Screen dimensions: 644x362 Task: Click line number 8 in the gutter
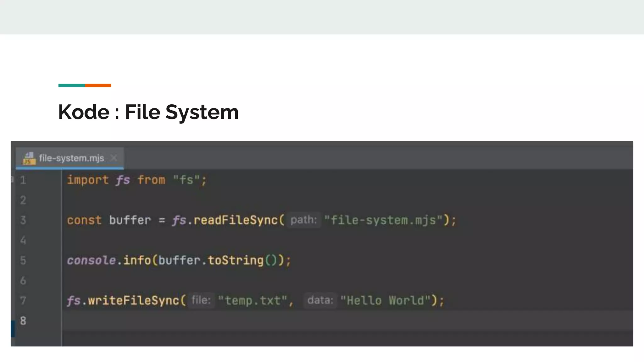[23, 321]
